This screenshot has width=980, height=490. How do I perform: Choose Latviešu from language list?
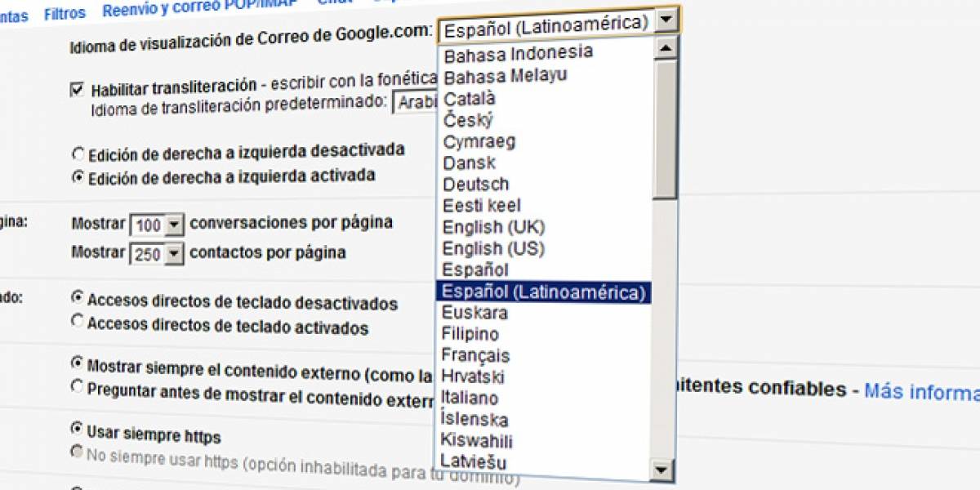click(x=474, y=462)
